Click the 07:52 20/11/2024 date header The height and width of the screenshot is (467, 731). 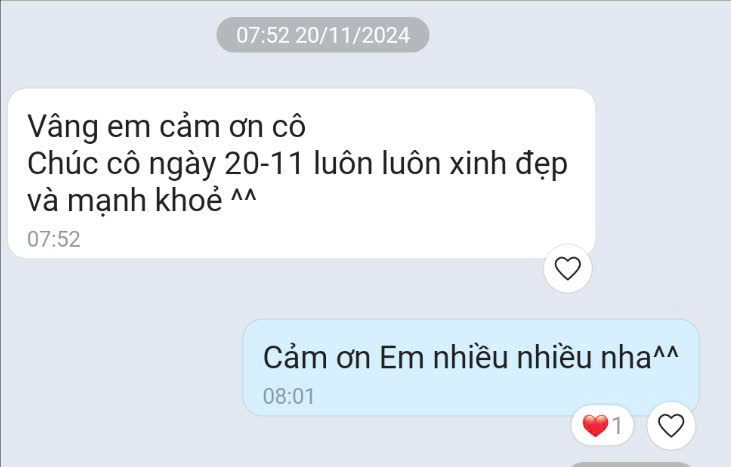click(323, 35)
